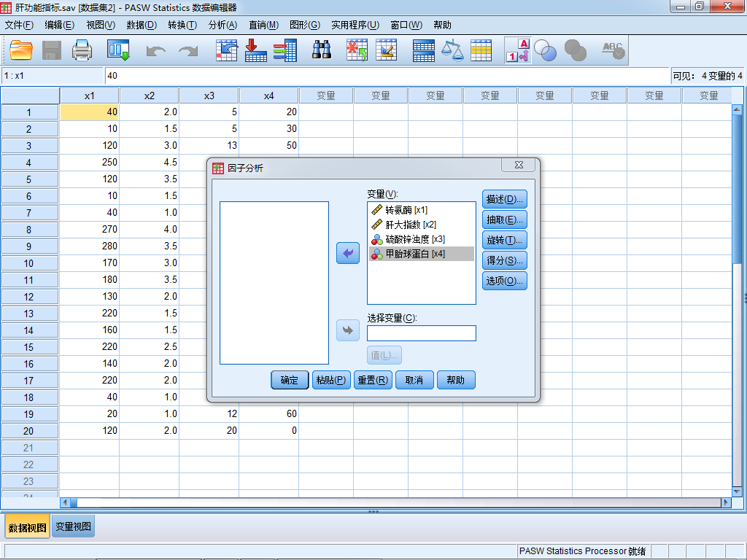Toggle the Value labels icon
Viewport: 747px width, 560px height.
coord(518,50)
